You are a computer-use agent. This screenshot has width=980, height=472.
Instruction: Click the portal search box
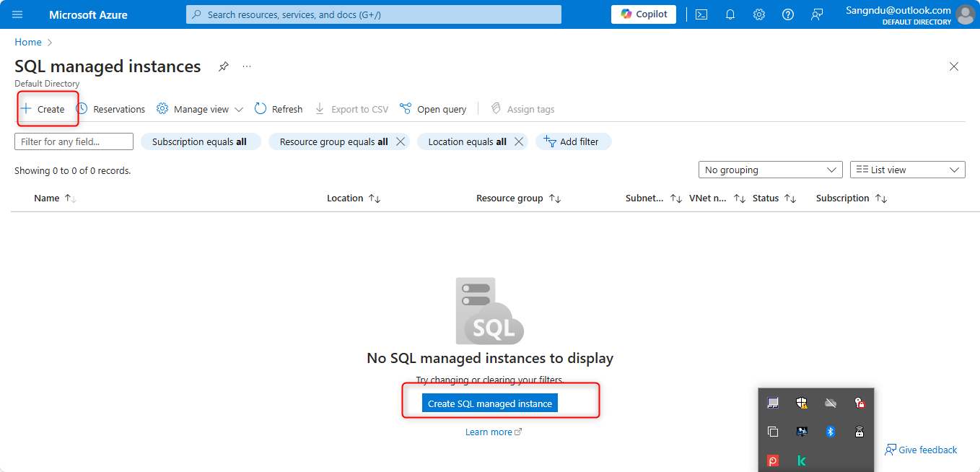click(374, 14)
